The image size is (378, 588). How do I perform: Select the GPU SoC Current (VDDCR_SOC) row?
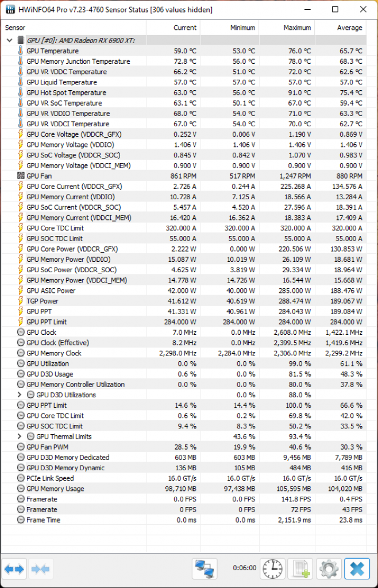tap(184, 207)
